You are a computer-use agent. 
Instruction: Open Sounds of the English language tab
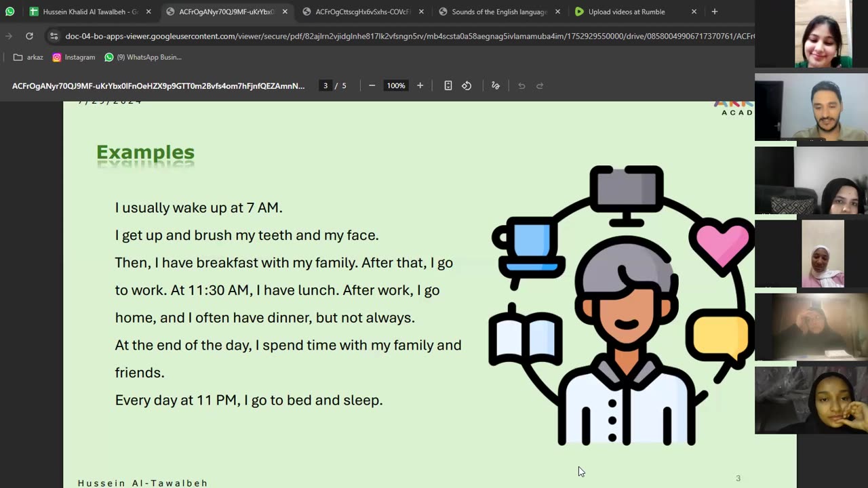[499, 12]
